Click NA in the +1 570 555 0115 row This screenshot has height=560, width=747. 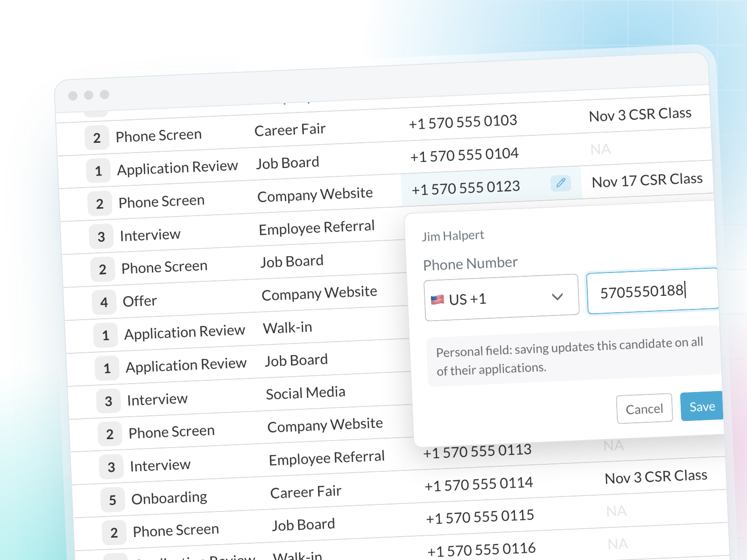(616, 511)
